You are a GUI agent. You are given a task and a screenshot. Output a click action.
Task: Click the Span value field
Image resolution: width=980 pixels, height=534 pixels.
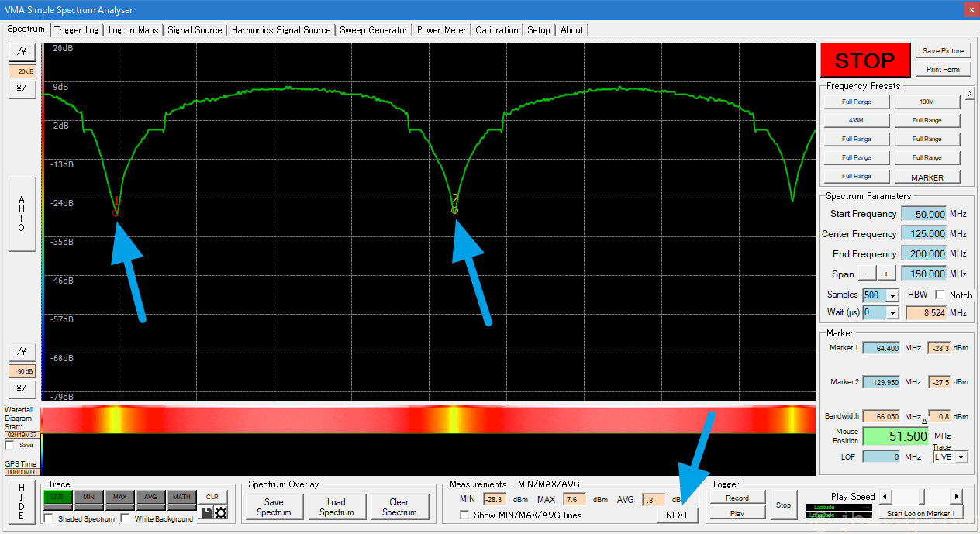pyautogui.click(x=924, y=274)
